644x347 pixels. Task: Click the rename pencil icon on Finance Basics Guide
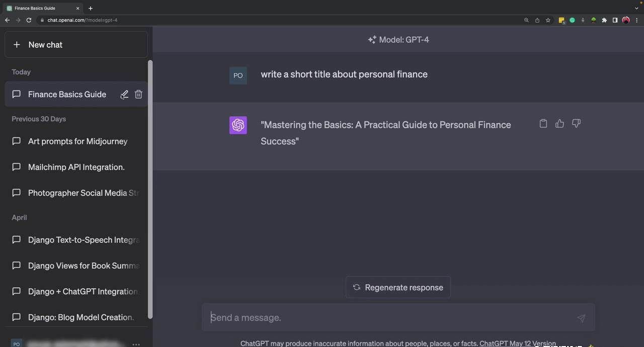124,95
